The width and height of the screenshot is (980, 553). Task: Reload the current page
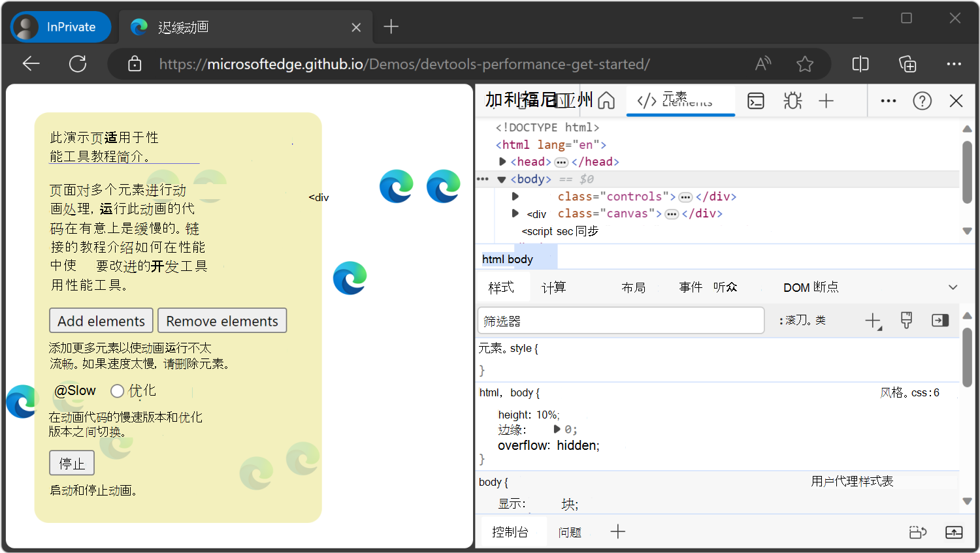pyautogui.click(x=78, y=63)
